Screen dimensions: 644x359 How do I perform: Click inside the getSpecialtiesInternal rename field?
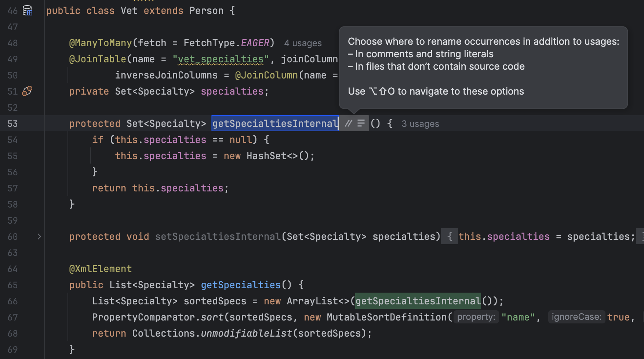[x=275, y=124]
